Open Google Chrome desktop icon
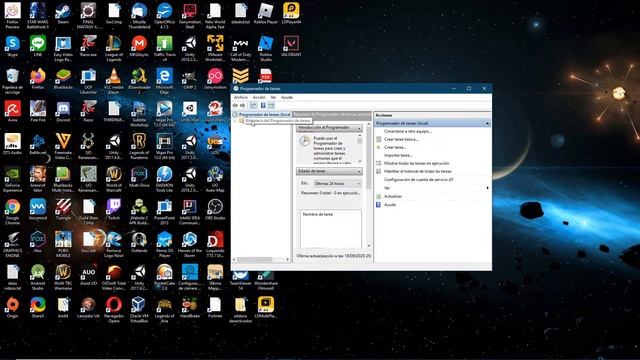This screenshot has height=360, width=640. coord(12,211)
